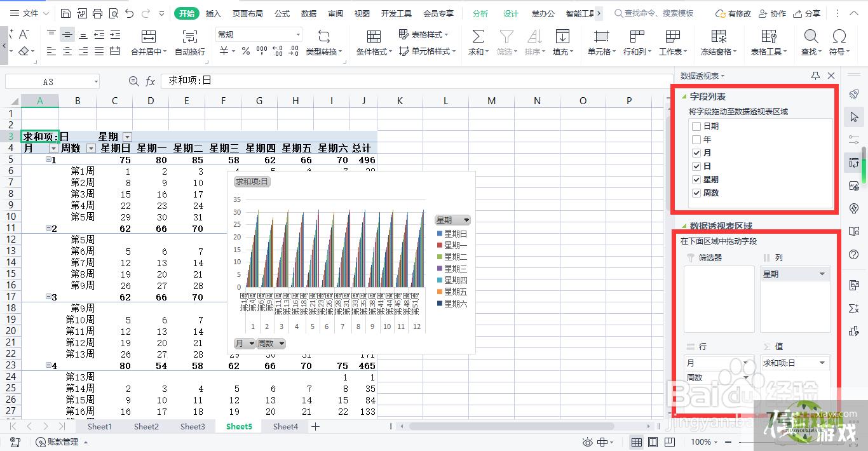Open Print Preview from quick access toolbar
The height and width of the screenshot is (451, 868).
pyautogui.click(x=113, y=13)
